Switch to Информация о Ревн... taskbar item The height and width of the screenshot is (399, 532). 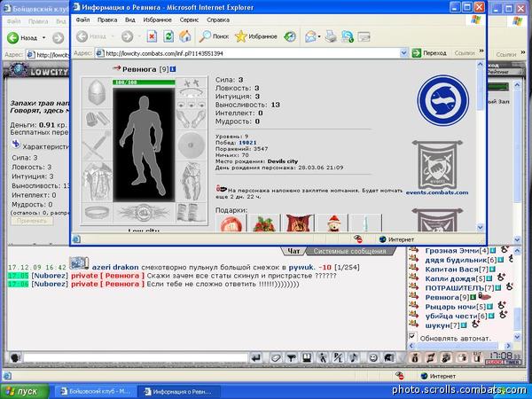click(179, 392)
